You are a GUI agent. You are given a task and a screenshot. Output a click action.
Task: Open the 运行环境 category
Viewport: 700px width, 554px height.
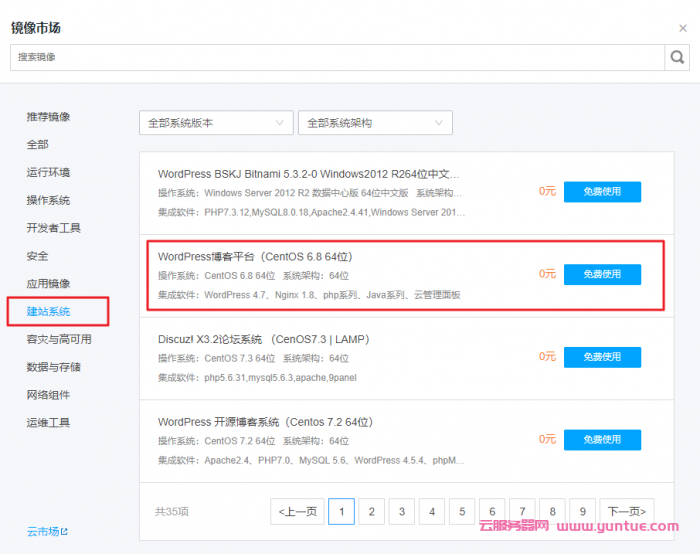pyautogui.click(x=48, y=172)
